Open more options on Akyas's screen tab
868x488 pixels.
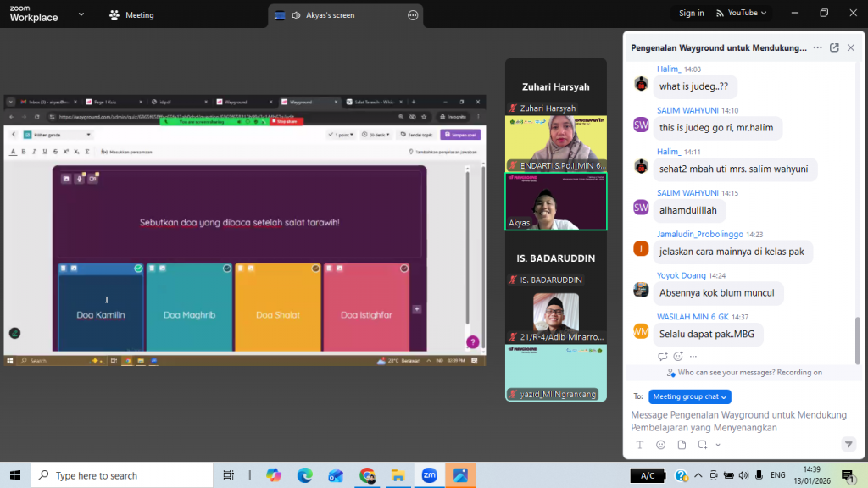click(413, 15)
